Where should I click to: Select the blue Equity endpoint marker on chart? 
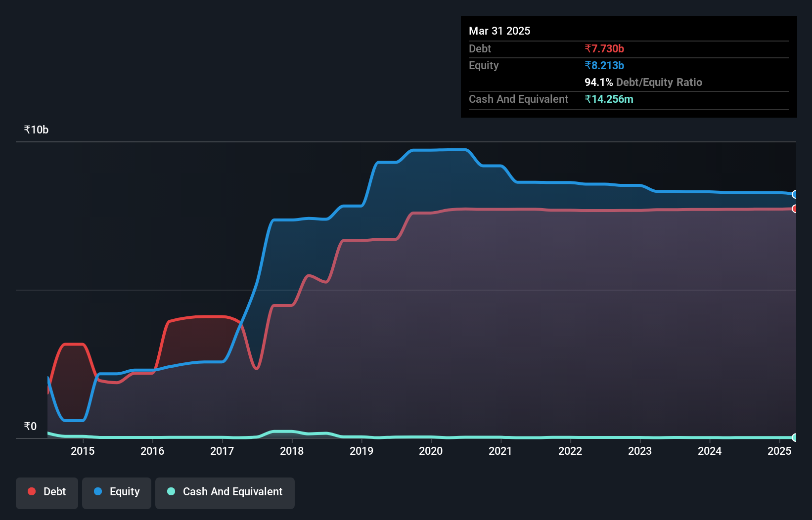[795, 195]
